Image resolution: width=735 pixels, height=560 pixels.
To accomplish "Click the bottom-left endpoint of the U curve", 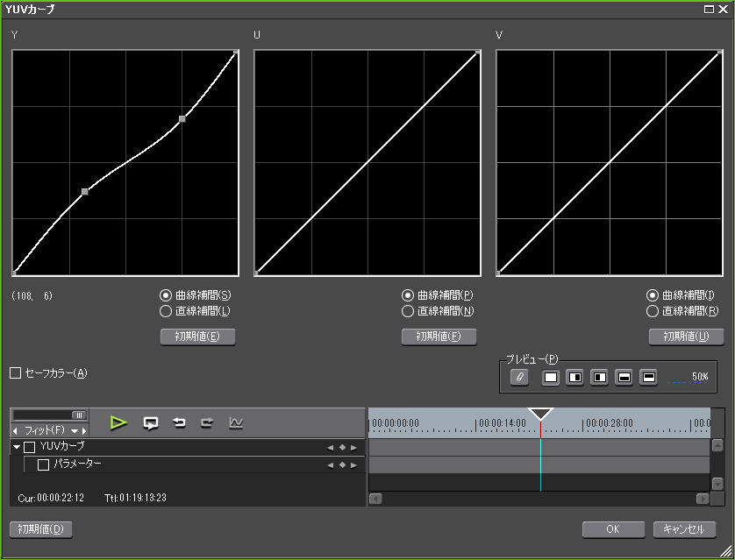I will click(256, 273).
